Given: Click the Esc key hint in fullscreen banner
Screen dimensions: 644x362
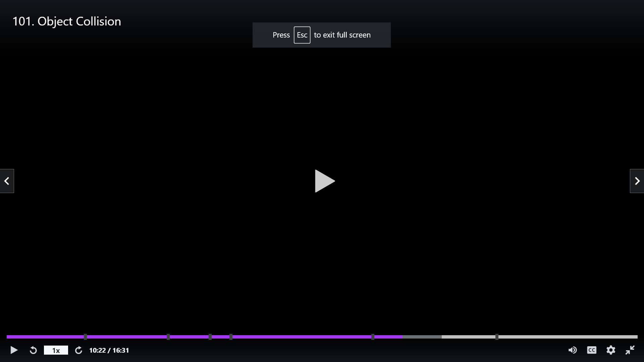Looking at the screenshot, I should [x=302, y=35].
